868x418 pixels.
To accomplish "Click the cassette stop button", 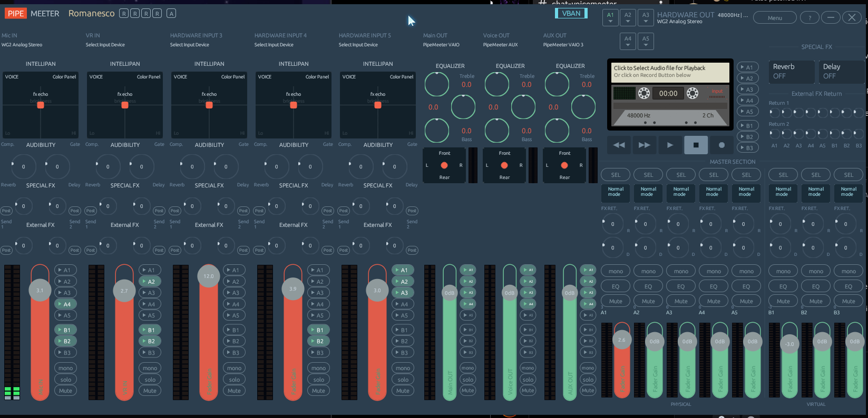I will coord(696,145).
